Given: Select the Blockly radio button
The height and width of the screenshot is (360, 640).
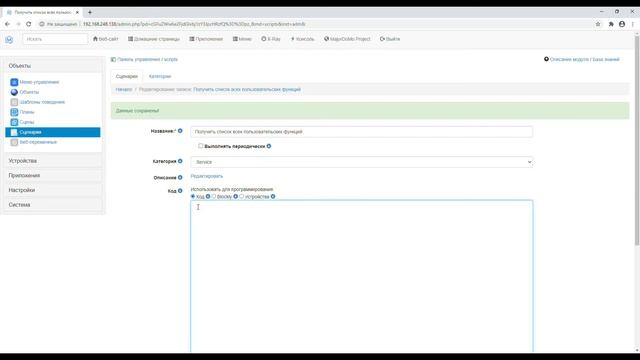Looking at the screenshot, I should tap(214, 196).
